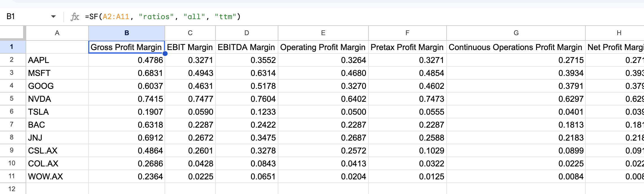Click the WOW.AX value 0.0084

coord(516,176)
